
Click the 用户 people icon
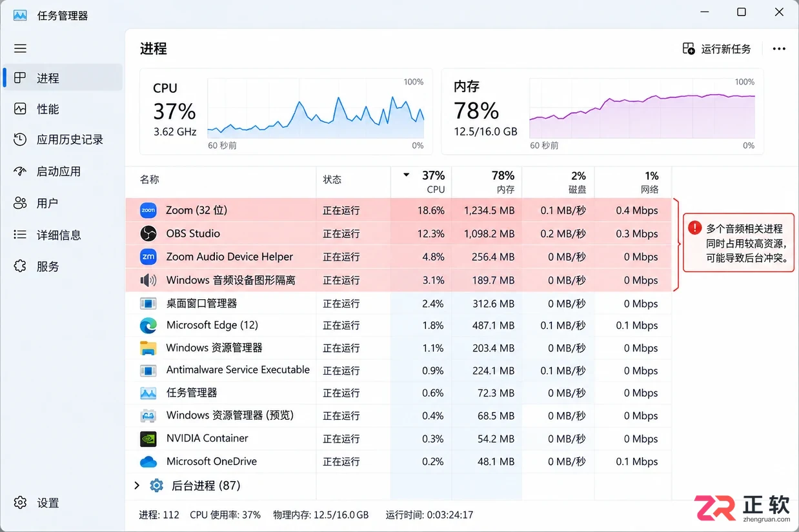pyautogui.click(x=20, y=203)
